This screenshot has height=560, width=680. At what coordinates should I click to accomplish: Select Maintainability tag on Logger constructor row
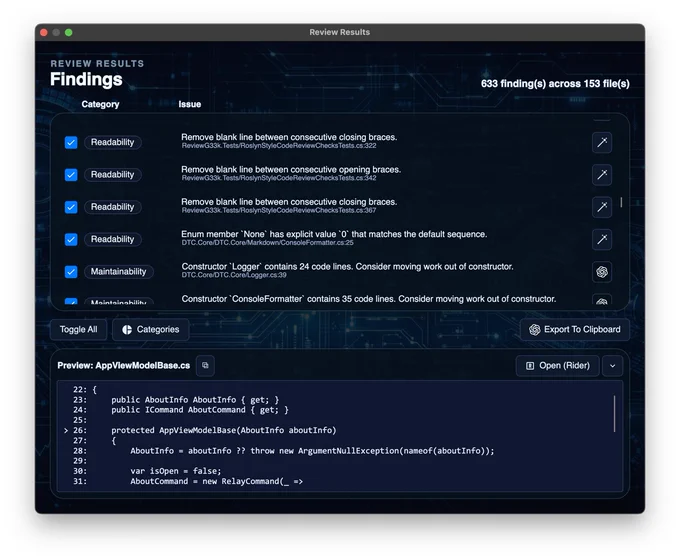(118, 272)
